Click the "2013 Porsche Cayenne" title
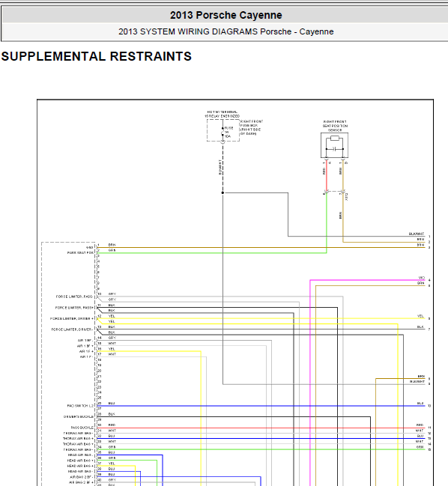 (x=225, y=15)
